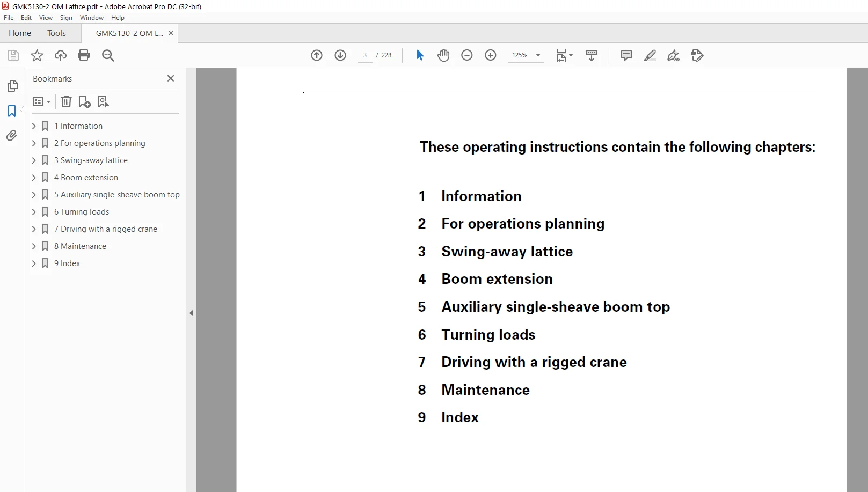The width and height of the screenshot is (868, 492).
Task: Print the document with printer icon
Action: [84, 55]
